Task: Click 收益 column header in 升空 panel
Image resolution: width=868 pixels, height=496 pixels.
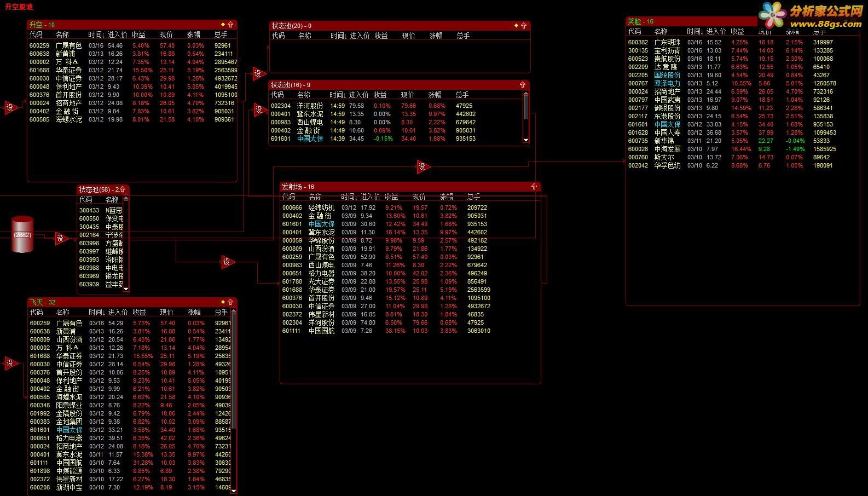Action: pyautogui.click(x=139, y=34)
